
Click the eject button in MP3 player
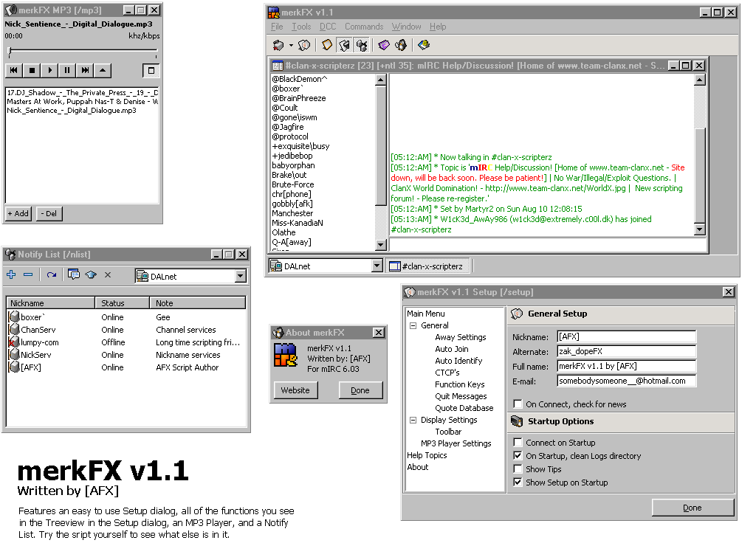point(103,70)
